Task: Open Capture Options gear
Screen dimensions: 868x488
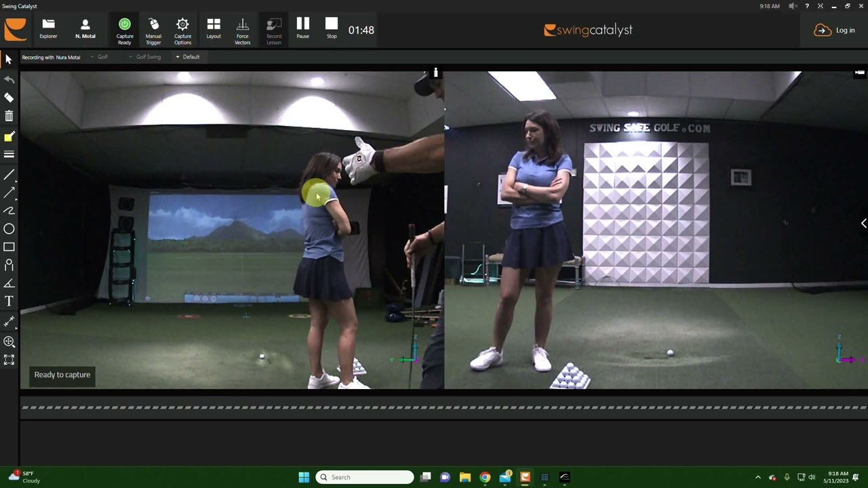Action: coord(182,31)
